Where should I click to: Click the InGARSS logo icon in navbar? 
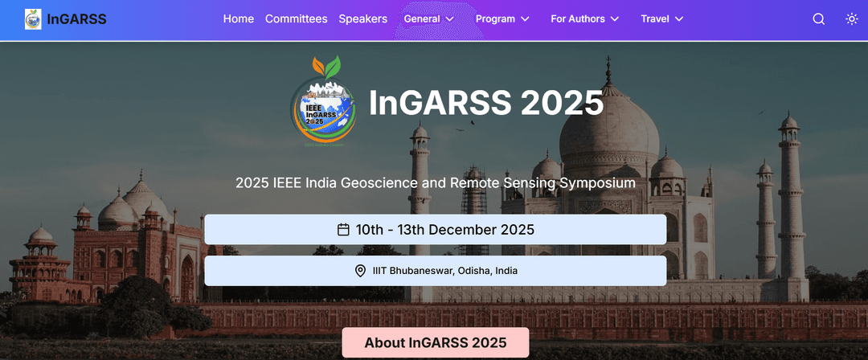pyautogui.click(x=33, y=19)
